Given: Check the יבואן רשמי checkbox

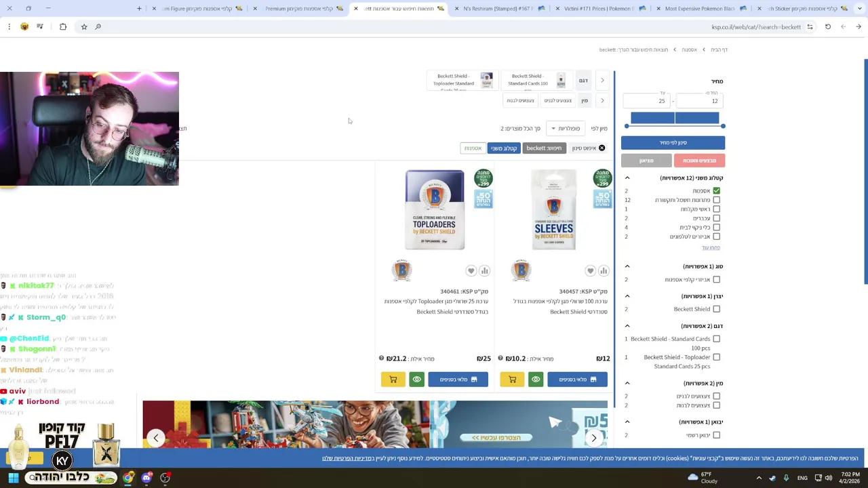Looking at the screenshot, I should (716, 435).
